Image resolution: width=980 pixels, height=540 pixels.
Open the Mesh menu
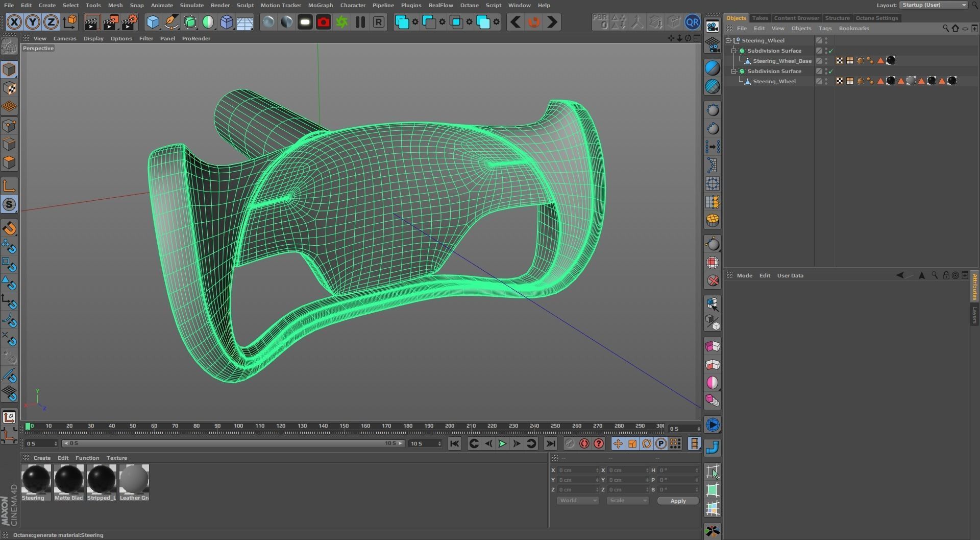coord(115,5)
